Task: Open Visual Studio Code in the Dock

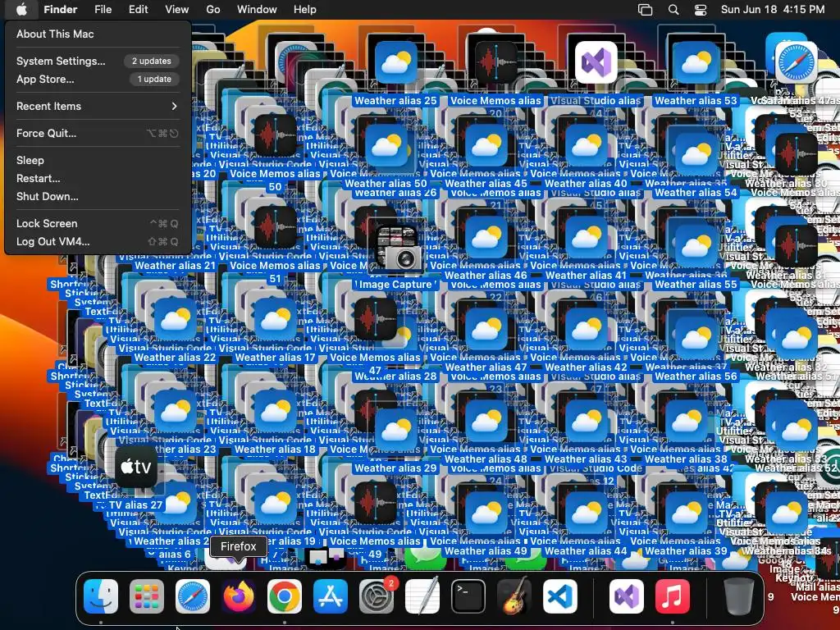Action: [x=560, y=596]
